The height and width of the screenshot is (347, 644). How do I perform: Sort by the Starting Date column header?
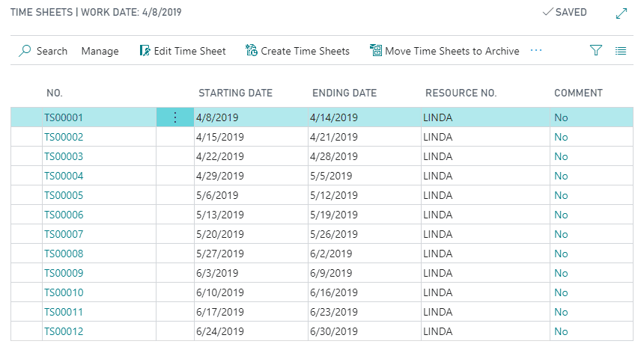[x=235, y=93]
